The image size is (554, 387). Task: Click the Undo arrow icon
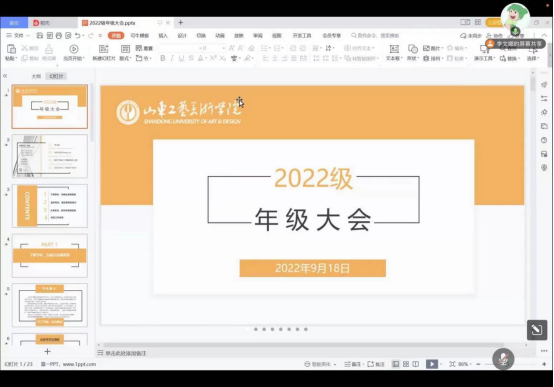coord(77,35)
